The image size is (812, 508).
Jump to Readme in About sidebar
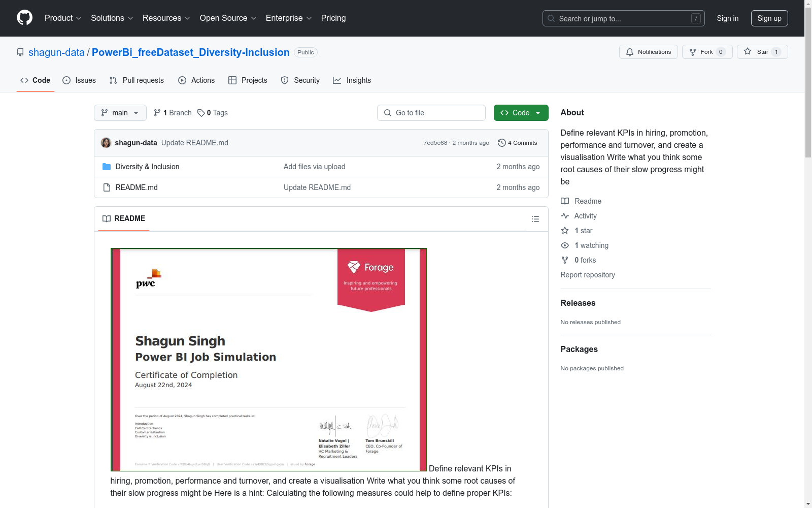581,201
